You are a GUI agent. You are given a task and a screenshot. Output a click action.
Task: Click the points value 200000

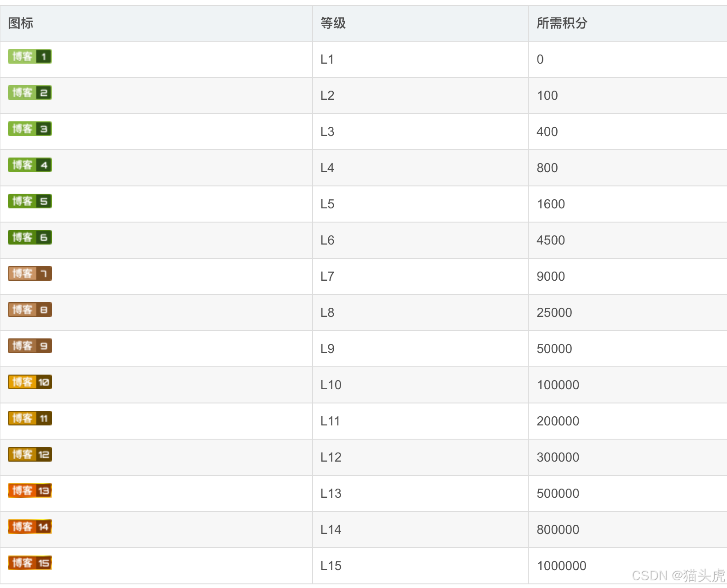[558, 421]
